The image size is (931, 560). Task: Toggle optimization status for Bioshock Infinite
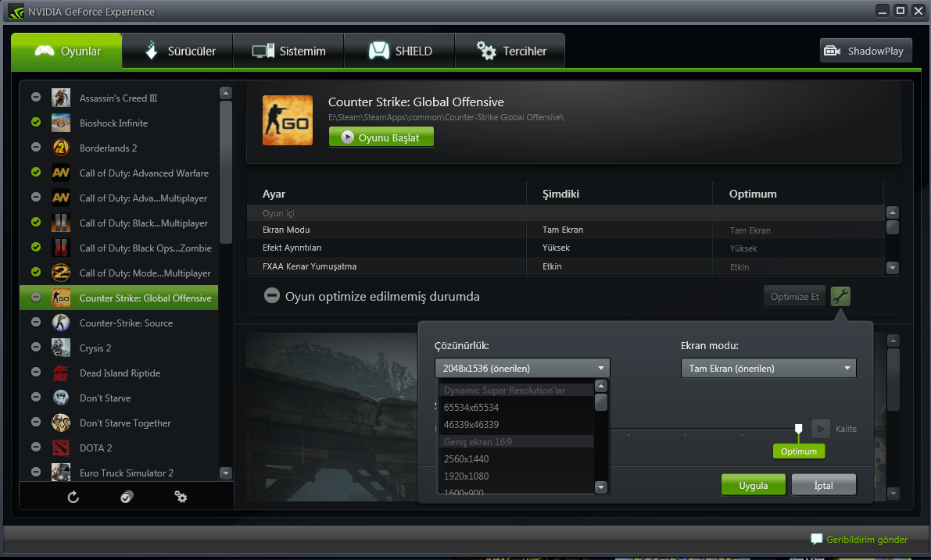36,122
